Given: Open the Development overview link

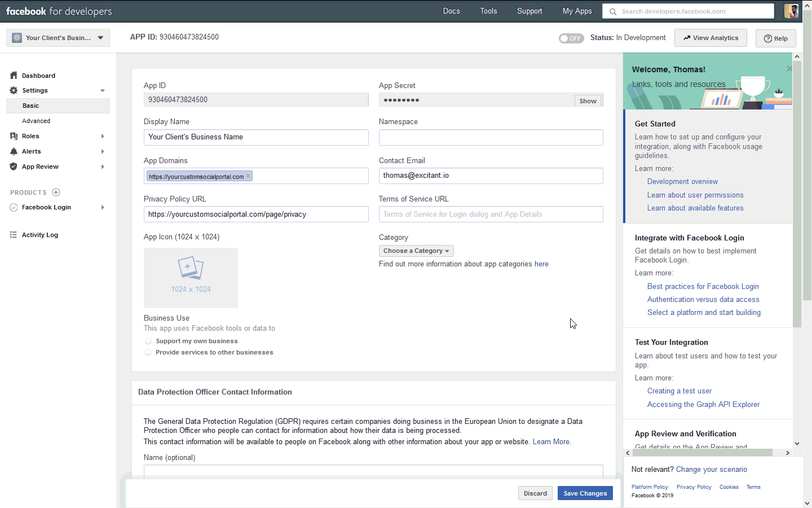Looking at the screenshot, I should click(682, 182).
